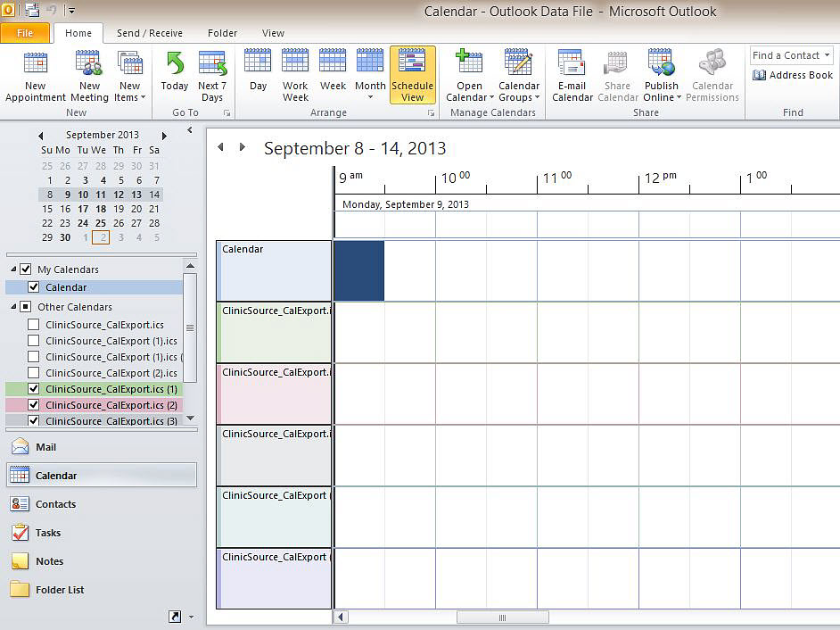840x630 pixels.
Task: Check the ClinicSource_CalExport (2).ics checkbox
Action: click(33, 373)
